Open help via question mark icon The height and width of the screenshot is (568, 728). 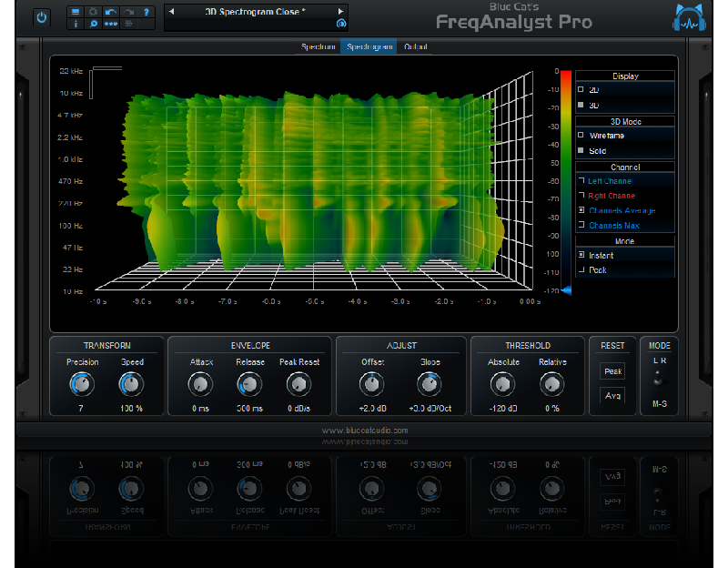click(147, 12)
